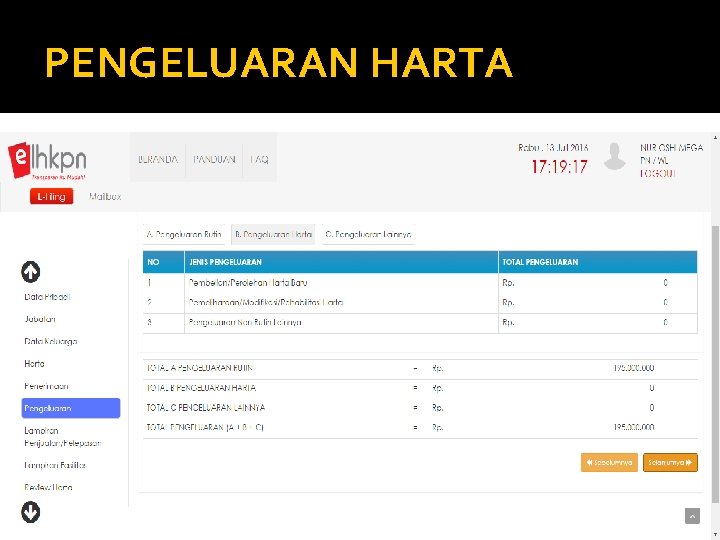Click the back-to-top arrow icon
Image resolution: width=720 pixels, height=540 pixels.
tap(692, 516)
